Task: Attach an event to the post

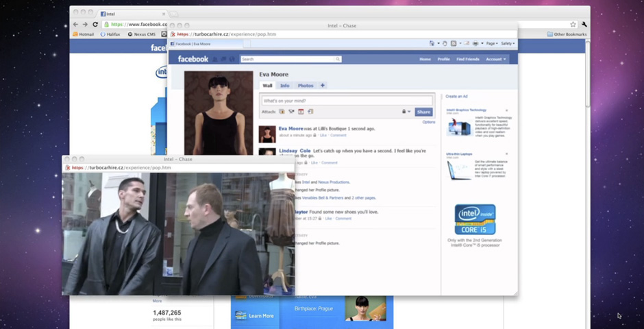Action: tap(301, 111)
